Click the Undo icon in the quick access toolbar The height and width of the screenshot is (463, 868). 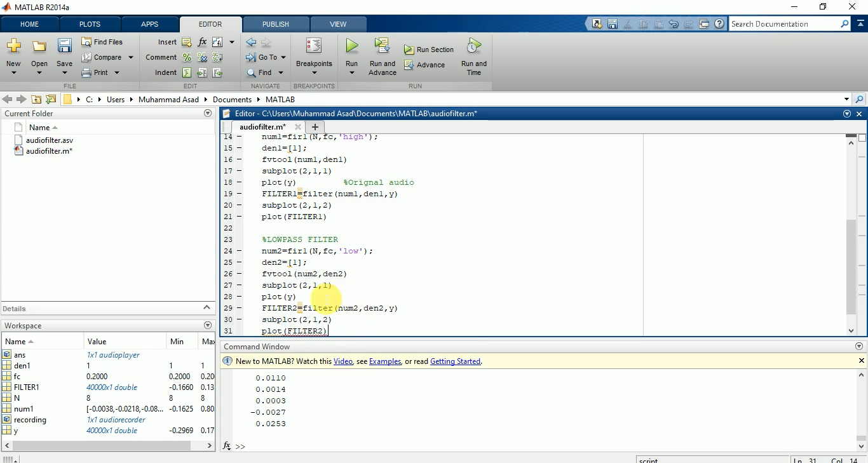click(674, 23)
